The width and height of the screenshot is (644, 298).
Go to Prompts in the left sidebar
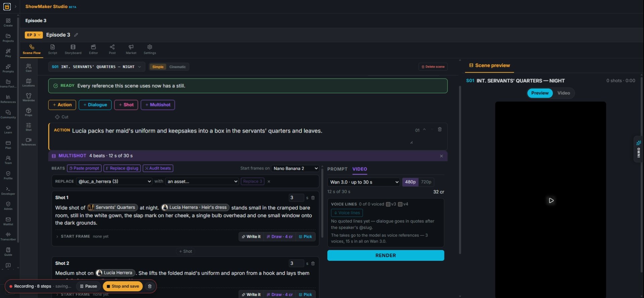click(8, 68)
